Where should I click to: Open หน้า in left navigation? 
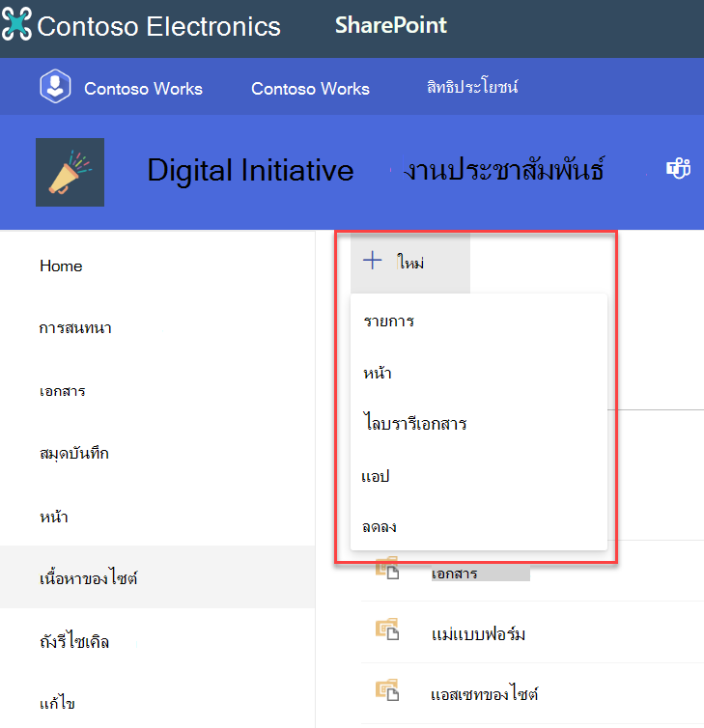pos(54,517)
